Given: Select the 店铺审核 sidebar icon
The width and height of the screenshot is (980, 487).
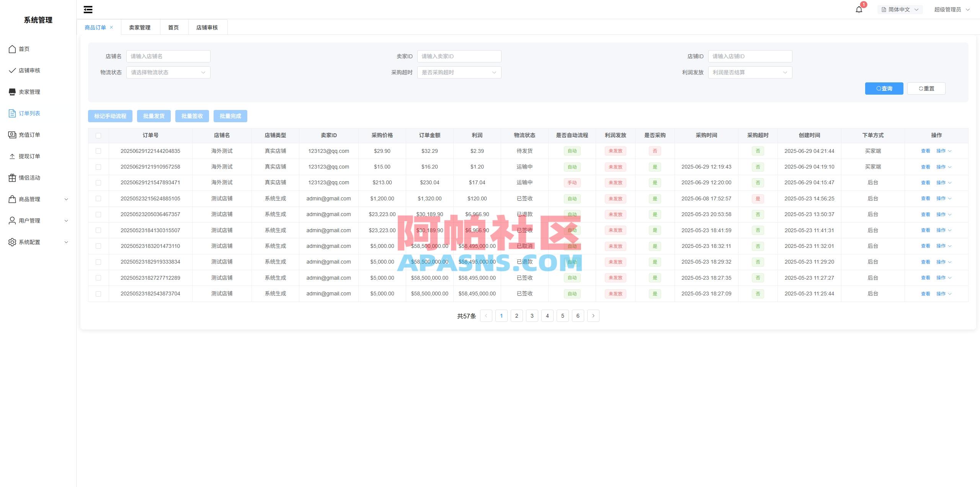Looking at the screenshot, I should point(12,70).
